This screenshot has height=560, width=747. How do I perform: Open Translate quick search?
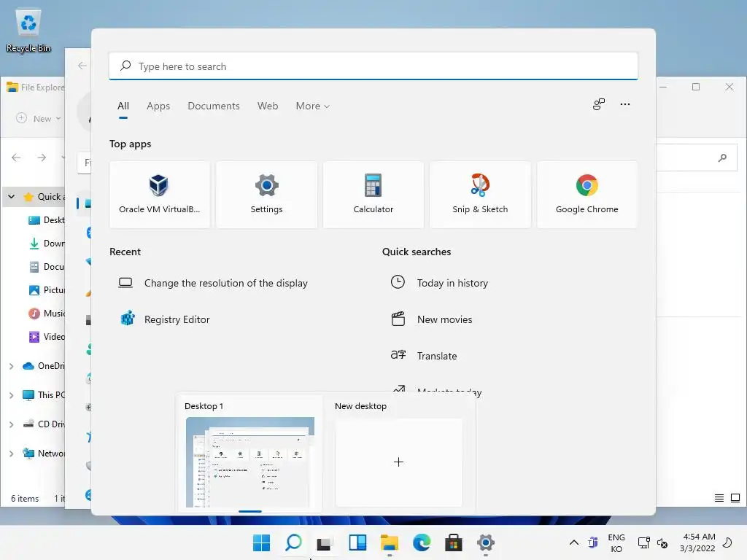pos(424,356)
